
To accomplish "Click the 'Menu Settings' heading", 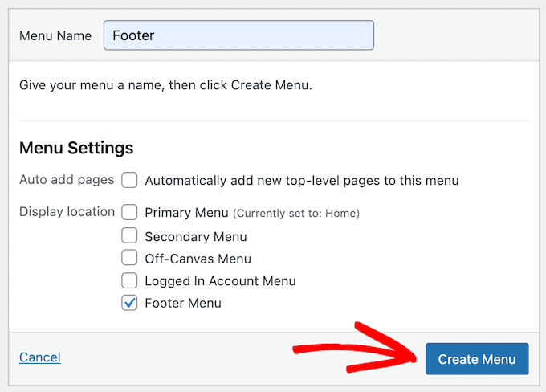I will (76, 148).
